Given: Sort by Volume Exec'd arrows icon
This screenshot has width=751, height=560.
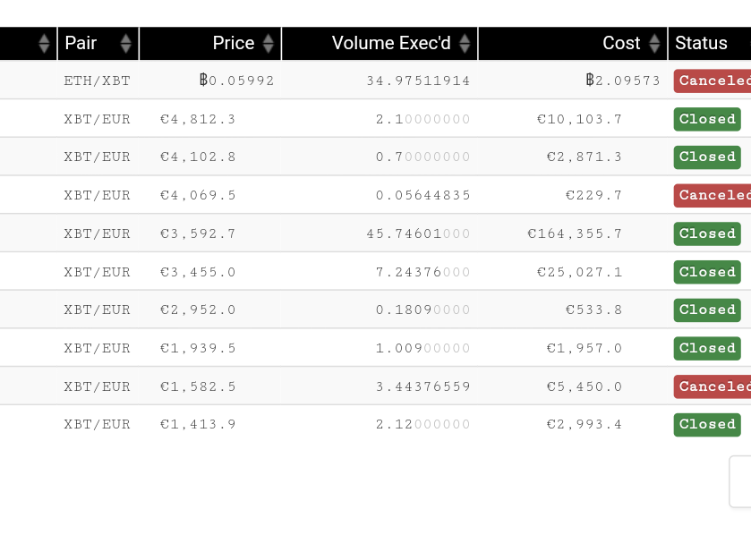Looking at the screenshot, I should [x=465, y=44].
